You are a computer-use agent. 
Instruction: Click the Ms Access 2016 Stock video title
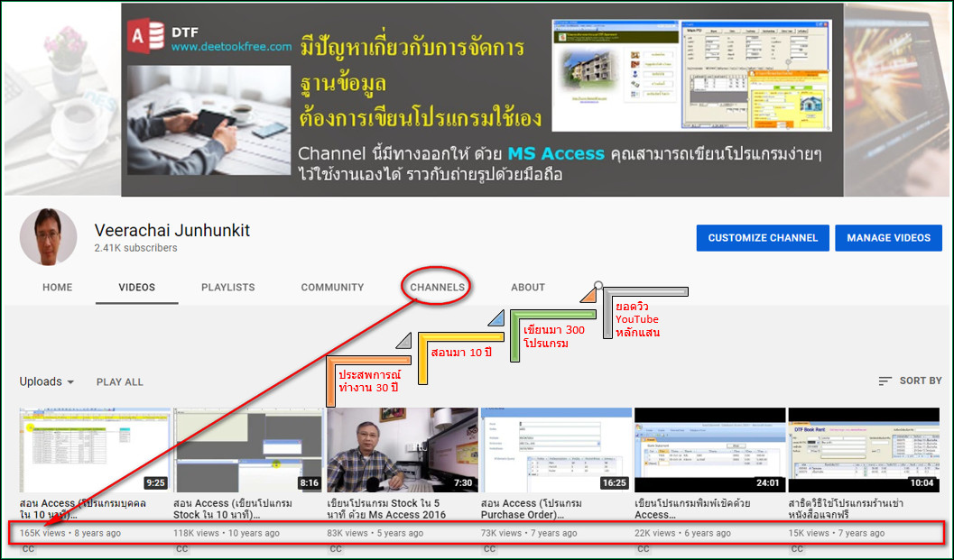tap(386, 509)
